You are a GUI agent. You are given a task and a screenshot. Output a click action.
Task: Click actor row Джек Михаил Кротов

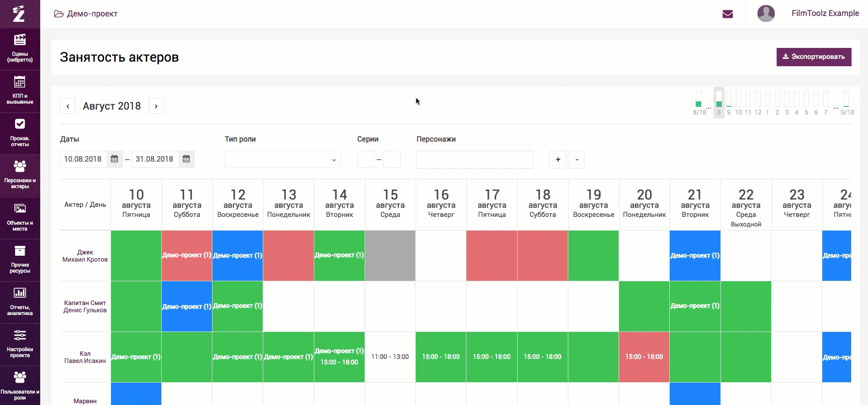tap(85, 256)
